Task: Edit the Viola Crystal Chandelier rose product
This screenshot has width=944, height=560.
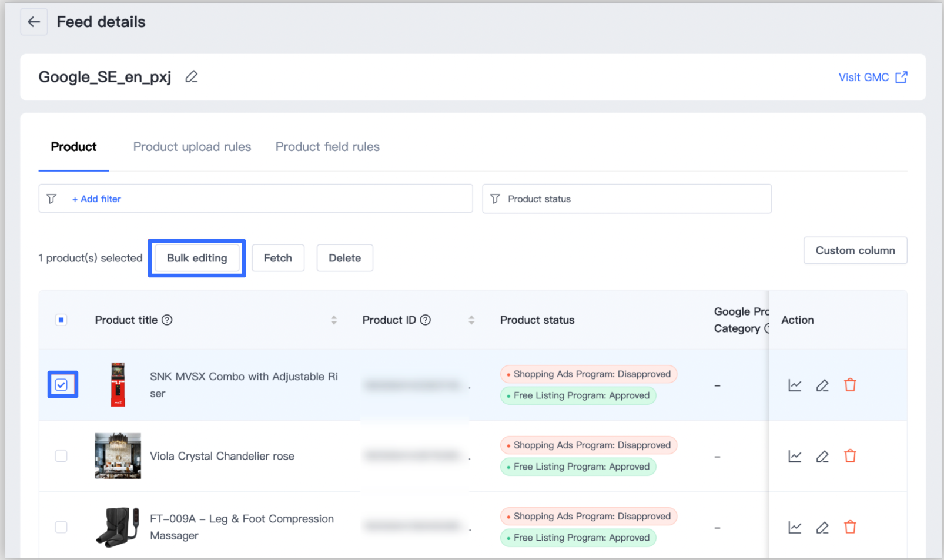Action: point(822,457)
